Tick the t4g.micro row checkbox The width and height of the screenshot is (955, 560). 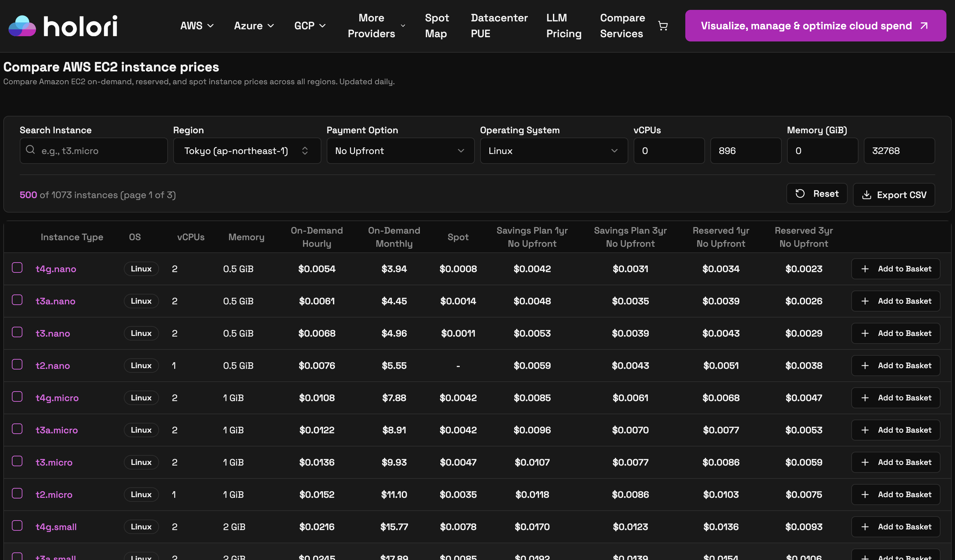[x=17, y=396]
